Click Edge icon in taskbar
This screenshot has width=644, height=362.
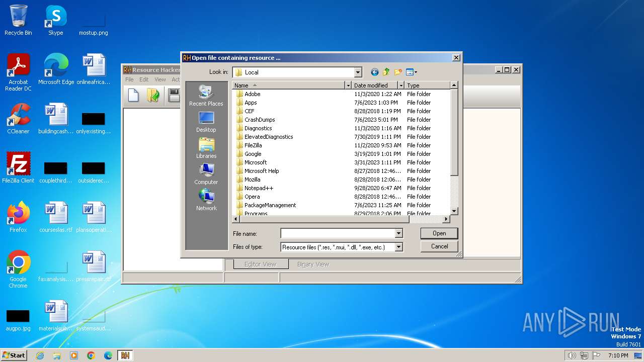tap(108, 355)
